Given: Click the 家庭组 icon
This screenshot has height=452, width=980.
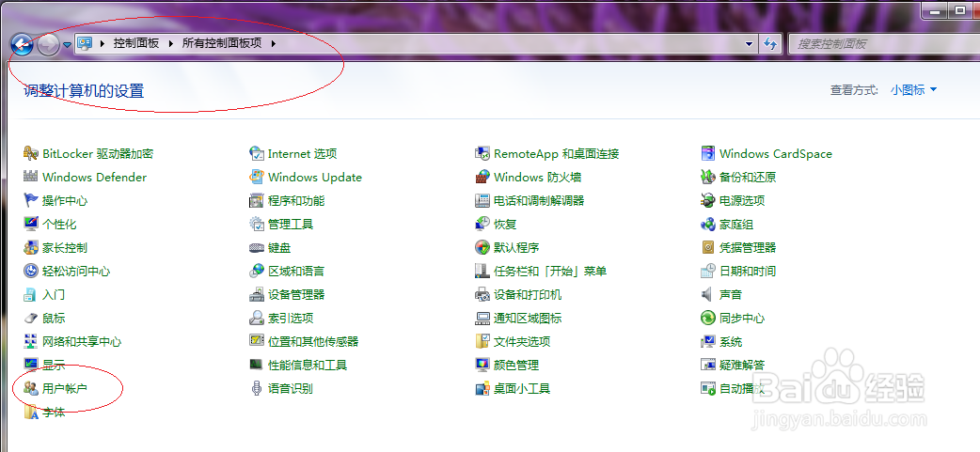Looking at the screenshot, I should click(707, 225).
